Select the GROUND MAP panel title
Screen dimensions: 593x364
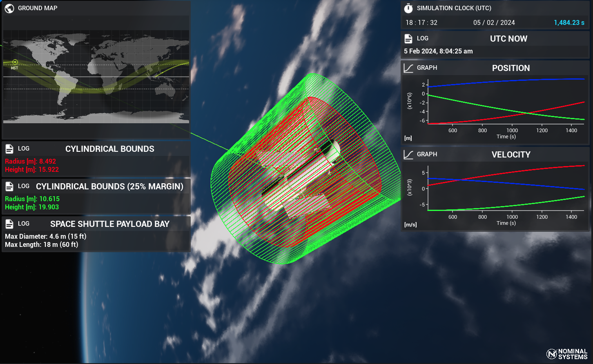click(38, 8)
